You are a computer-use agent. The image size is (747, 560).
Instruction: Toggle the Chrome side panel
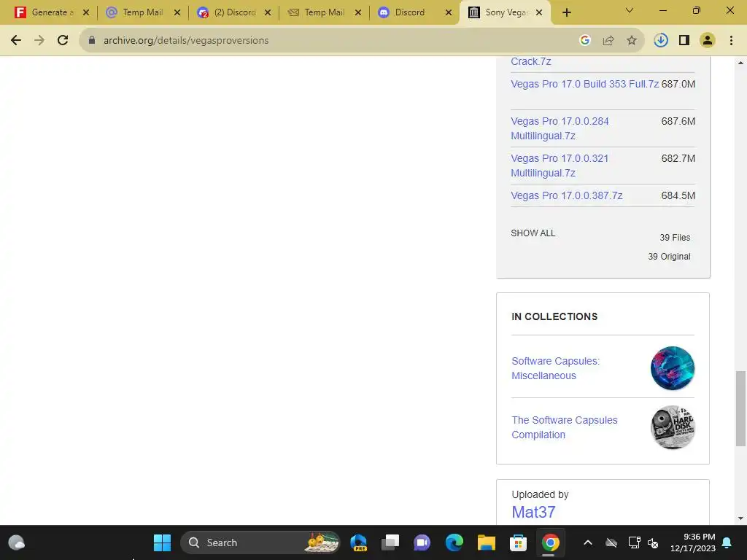coord(684,41)
